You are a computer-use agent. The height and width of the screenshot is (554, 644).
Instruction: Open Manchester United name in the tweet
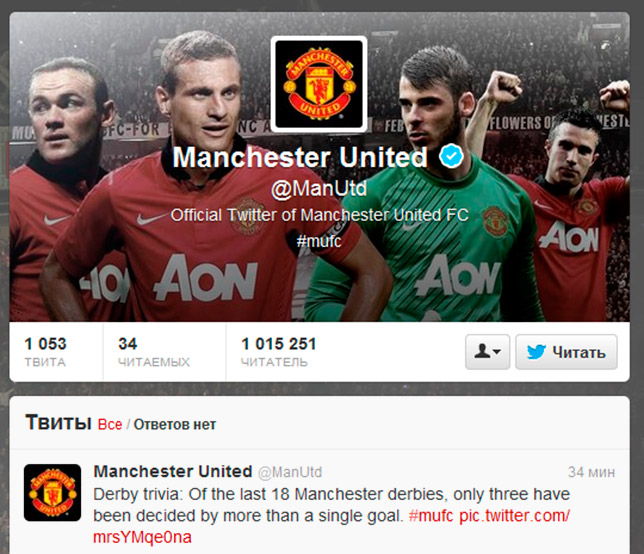pos(172,471)
